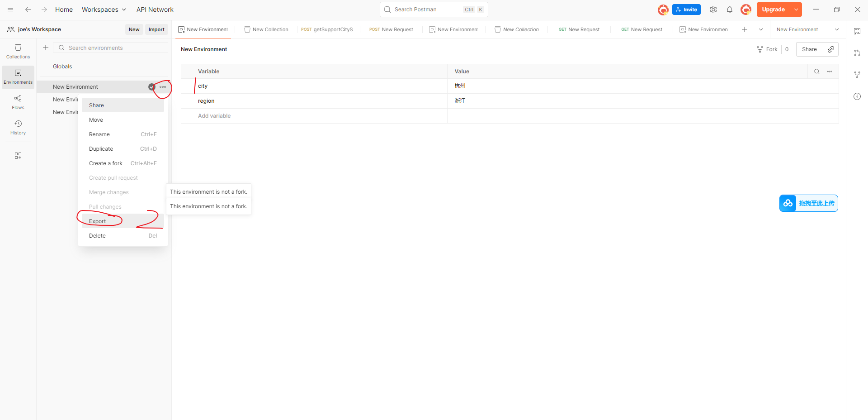The width and height of the screenshot is (868, 420).
Task: Search variables with magnifier icon in table
Action: 817,72
